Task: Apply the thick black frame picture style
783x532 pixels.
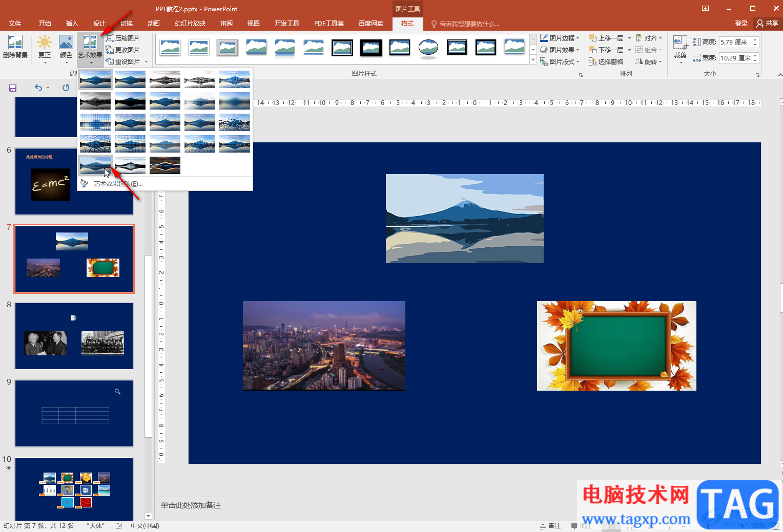Action: [x=371, y=48]
